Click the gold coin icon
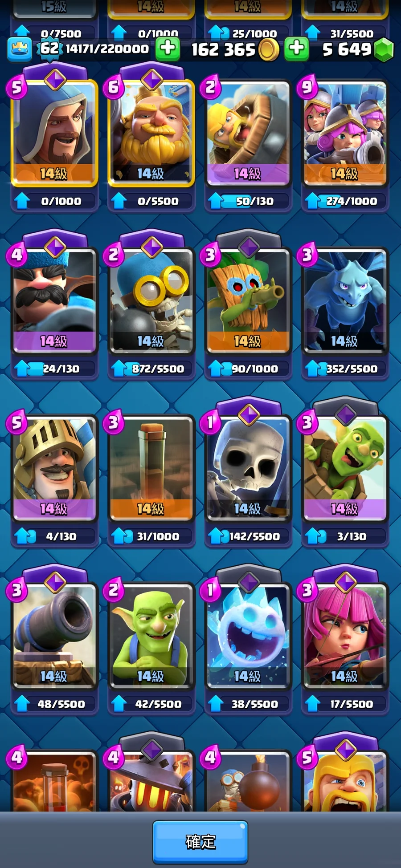The height and width of the screenshot is (868, 401). pos(268,49)
